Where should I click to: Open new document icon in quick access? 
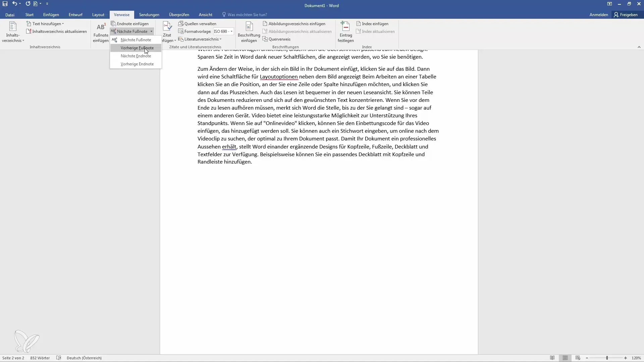click(35, 4)
